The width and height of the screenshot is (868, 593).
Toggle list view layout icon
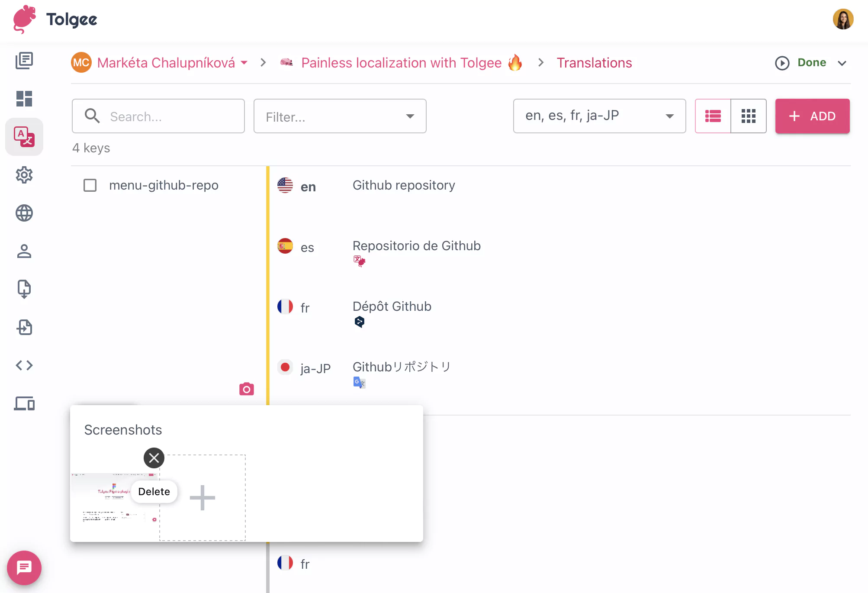click(714, 116)
